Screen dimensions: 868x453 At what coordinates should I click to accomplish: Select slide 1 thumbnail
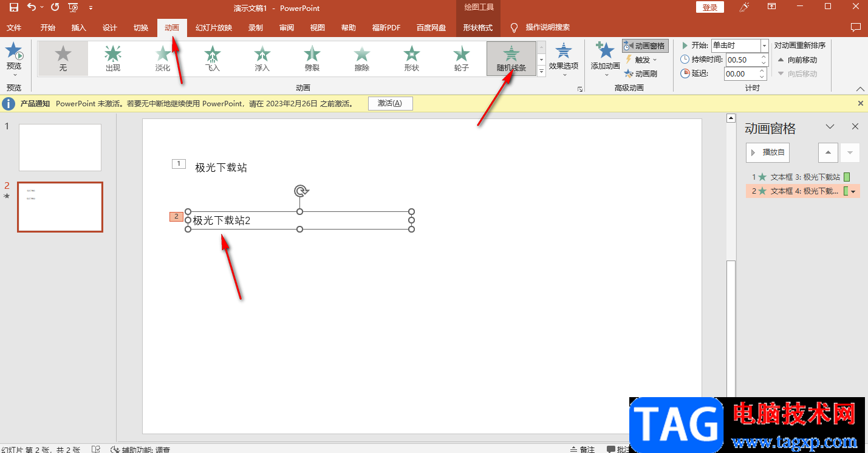[60, 148]
